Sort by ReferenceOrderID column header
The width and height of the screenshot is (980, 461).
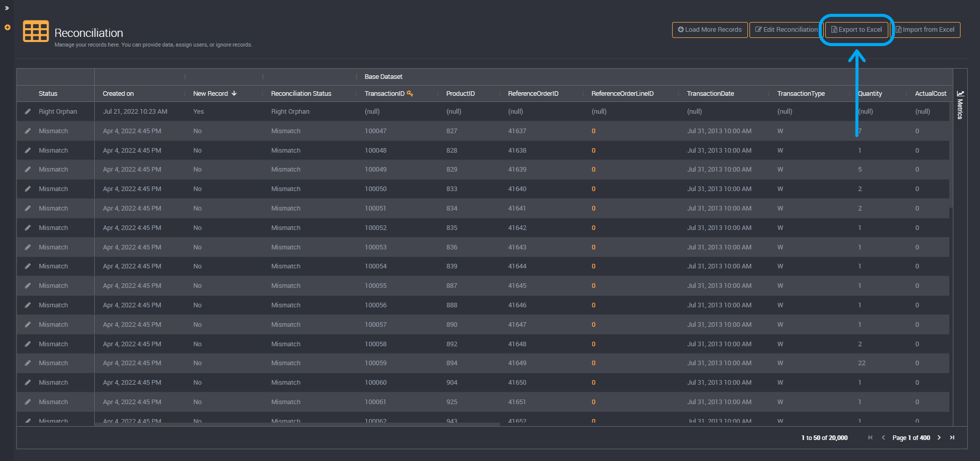coord(533,94)
